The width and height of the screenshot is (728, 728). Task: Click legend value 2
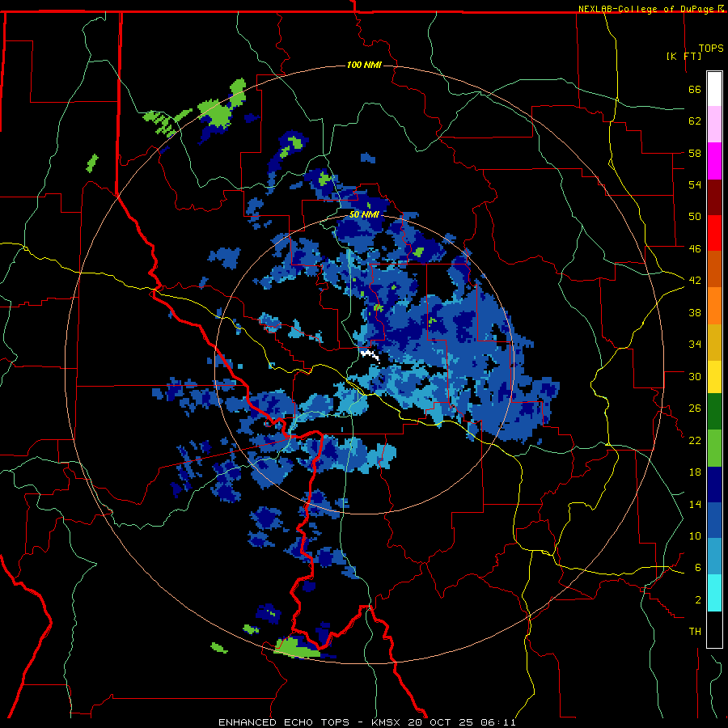pyautogui.click(x=698, y=600)
